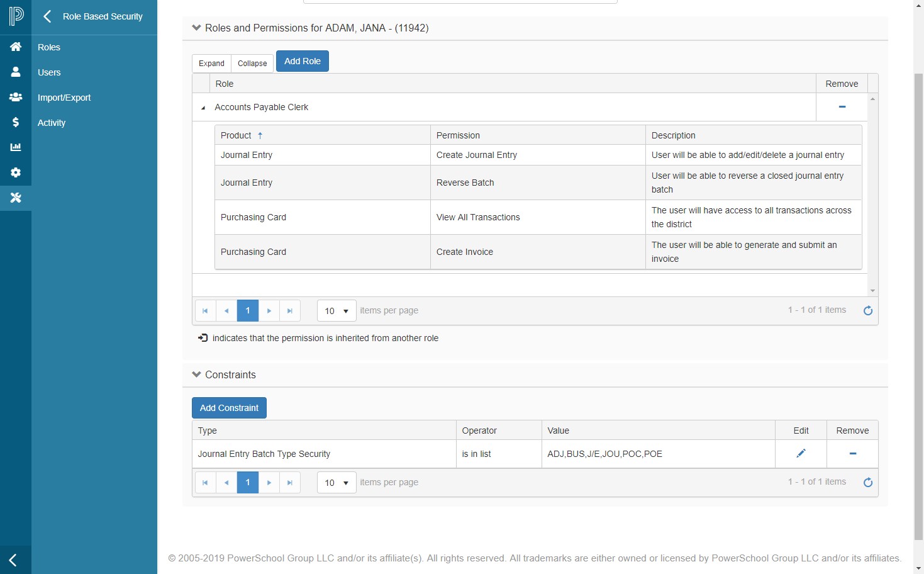Click the pencil edit icon for constraint

coord(801,454)
